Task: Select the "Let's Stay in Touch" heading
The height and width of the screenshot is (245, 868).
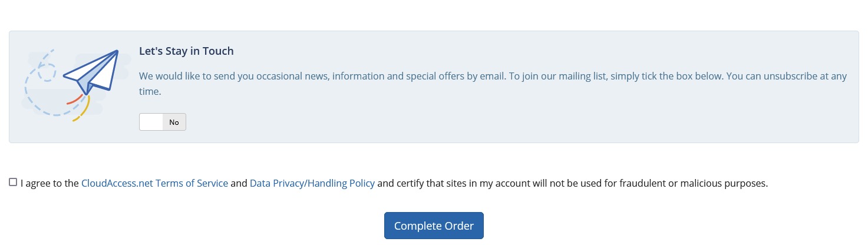Action: point(186,51)
